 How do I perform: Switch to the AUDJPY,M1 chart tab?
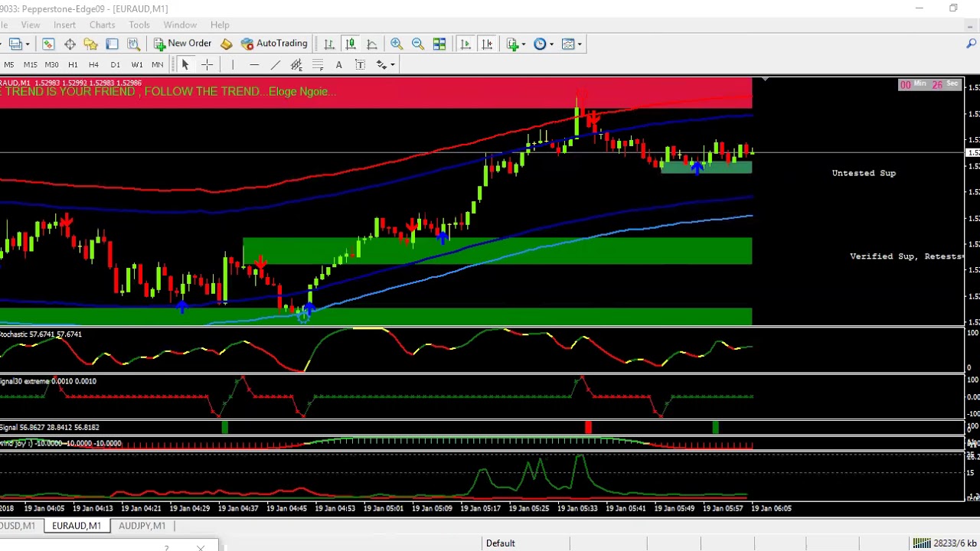click(142, 526)
